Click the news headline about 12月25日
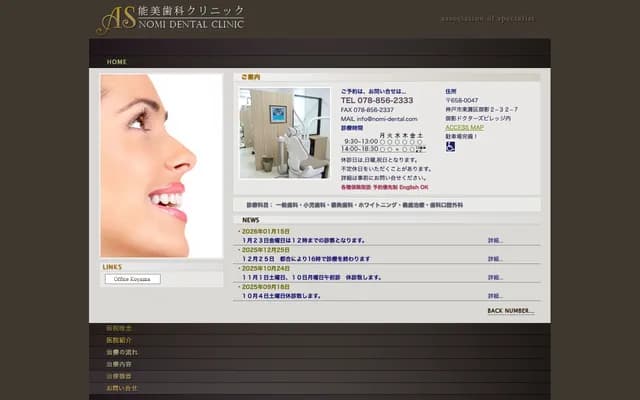 click(306, 259)
